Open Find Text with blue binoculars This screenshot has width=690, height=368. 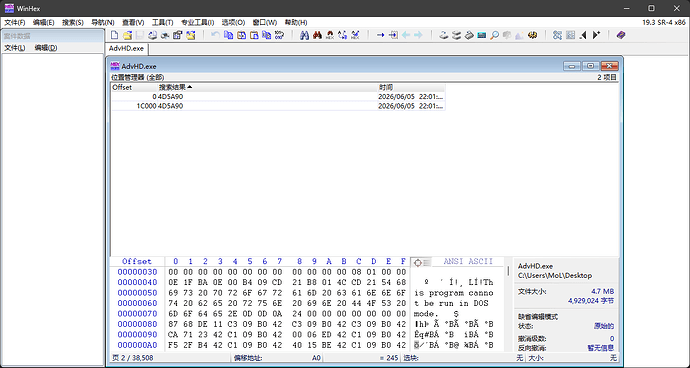(x=304, y=35)
